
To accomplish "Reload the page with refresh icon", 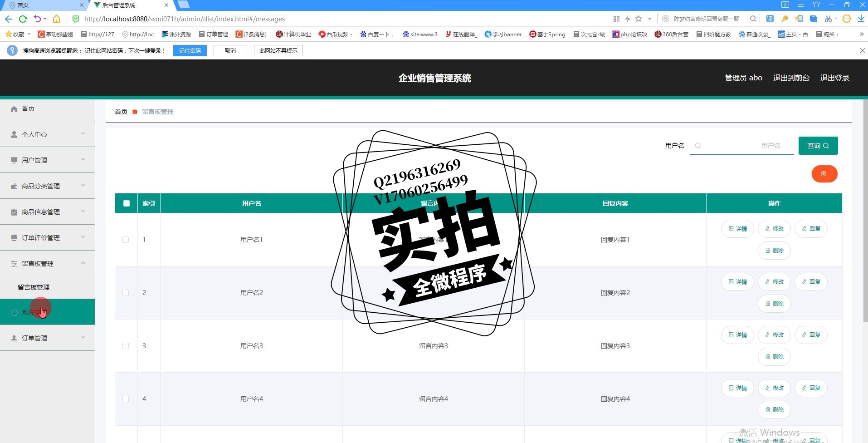I will [23, 19].
